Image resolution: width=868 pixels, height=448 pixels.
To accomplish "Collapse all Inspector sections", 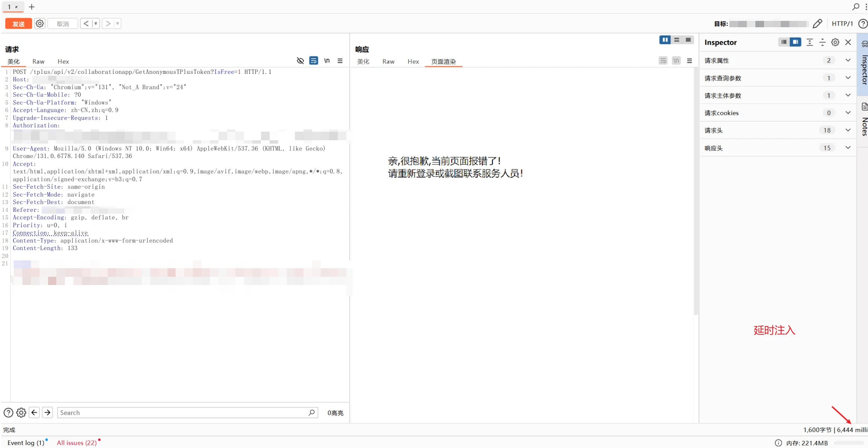I will (823, 42).
